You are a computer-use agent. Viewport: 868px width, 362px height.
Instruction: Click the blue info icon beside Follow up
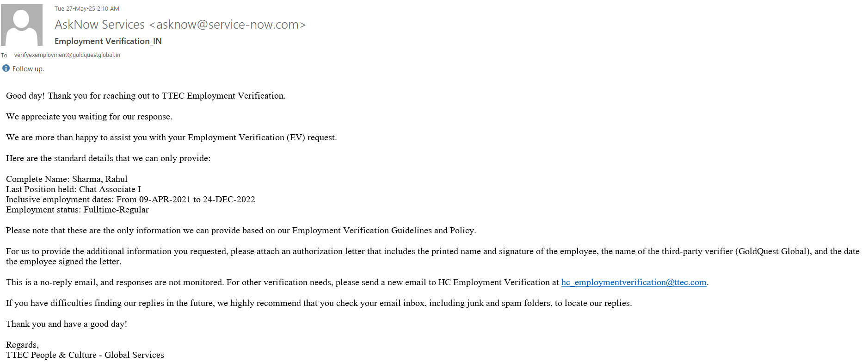6,69
